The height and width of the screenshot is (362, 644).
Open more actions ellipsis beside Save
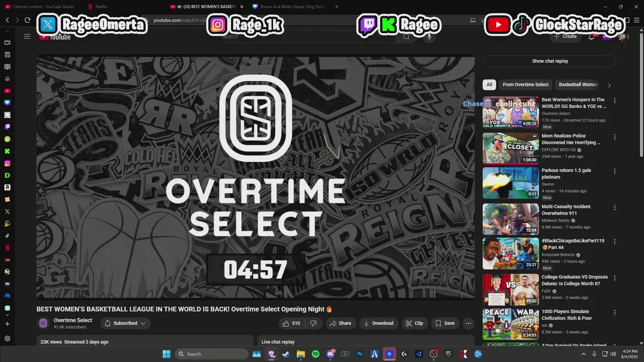pyautogui.click(x=468, y=323)
